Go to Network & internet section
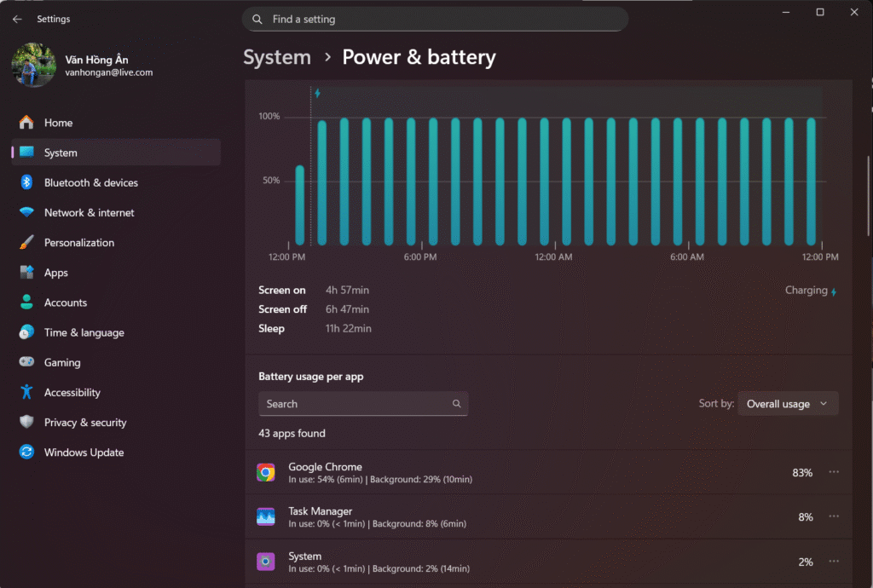 (89, 213)
